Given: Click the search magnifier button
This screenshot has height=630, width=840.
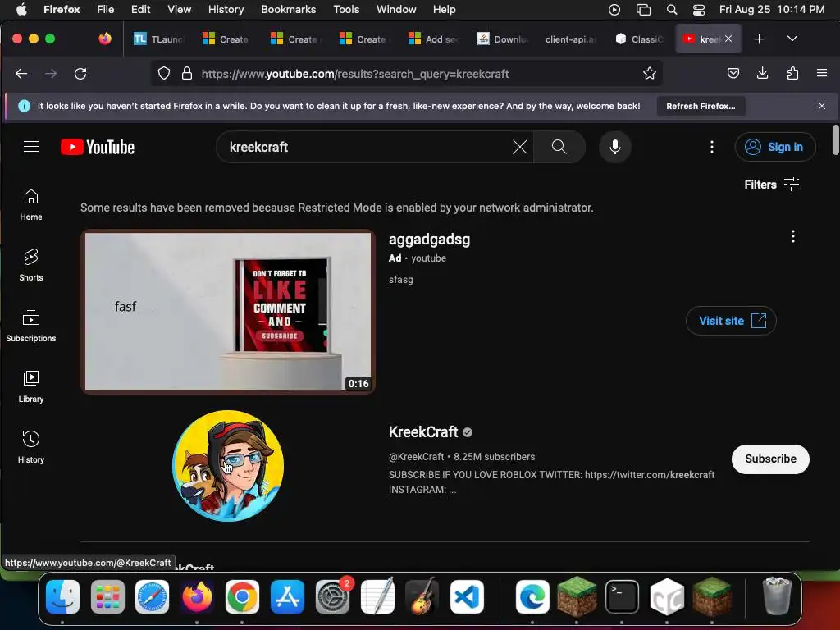Looking at the screenshot, I should (559, 147).
